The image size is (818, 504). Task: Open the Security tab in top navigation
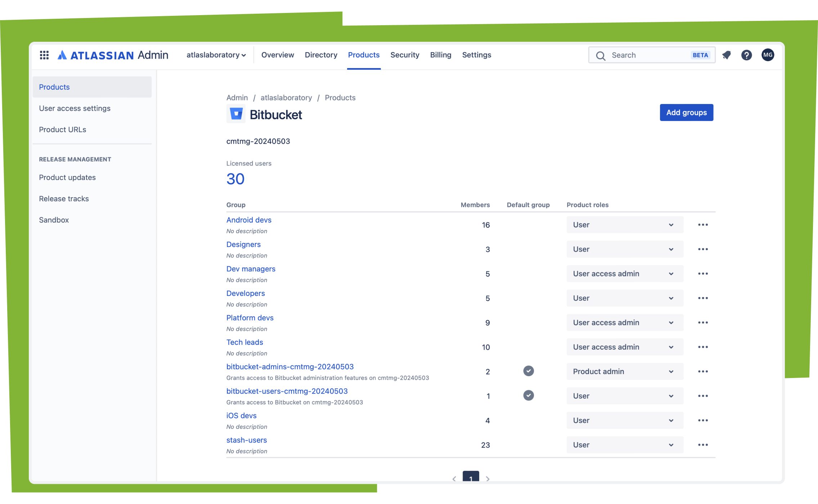click(404, 54)
